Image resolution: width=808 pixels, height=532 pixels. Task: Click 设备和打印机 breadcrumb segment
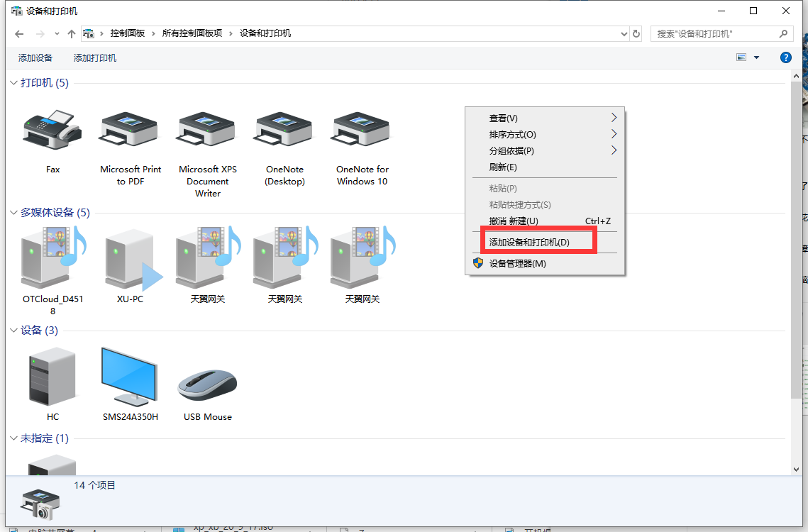(x=265, y=33)
